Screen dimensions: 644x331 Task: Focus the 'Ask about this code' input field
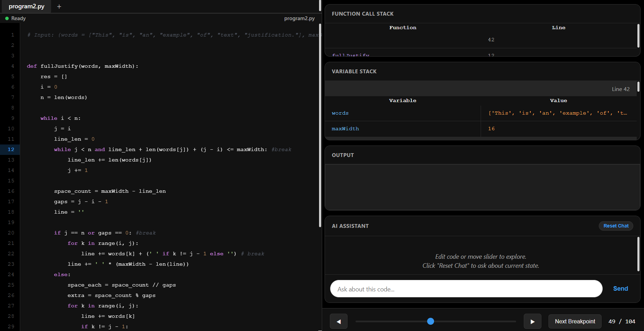click(466, 289)
